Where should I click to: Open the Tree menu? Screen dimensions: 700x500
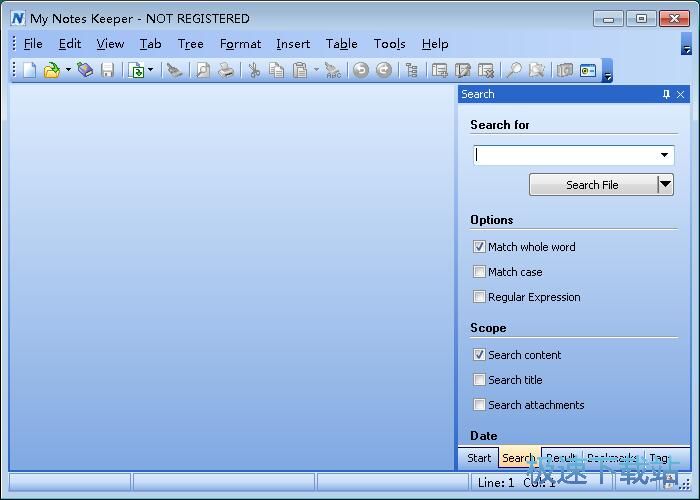(191, 44)
